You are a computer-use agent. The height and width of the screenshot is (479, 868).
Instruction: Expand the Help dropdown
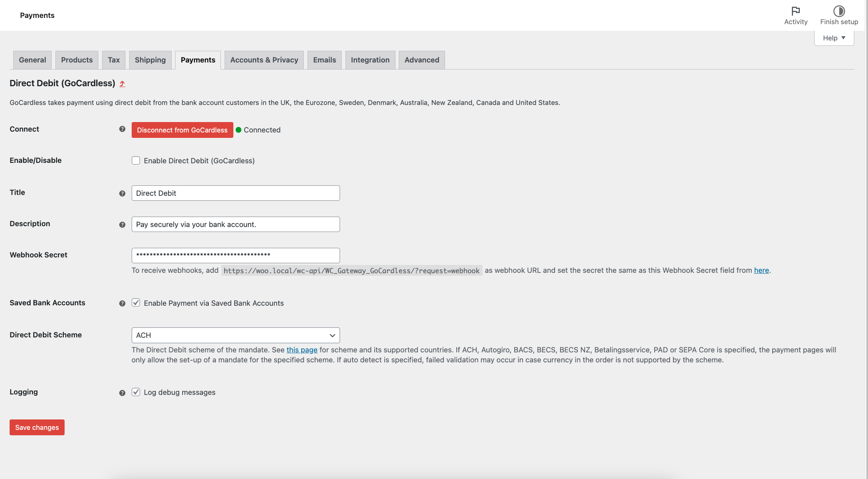click(x=834, y=38)
